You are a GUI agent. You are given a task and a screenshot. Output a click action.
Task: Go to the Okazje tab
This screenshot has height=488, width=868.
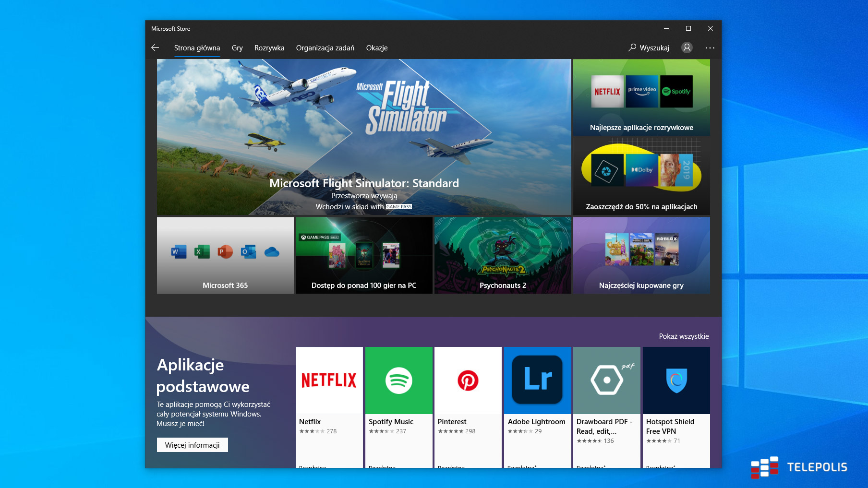(x=377, y=48)
